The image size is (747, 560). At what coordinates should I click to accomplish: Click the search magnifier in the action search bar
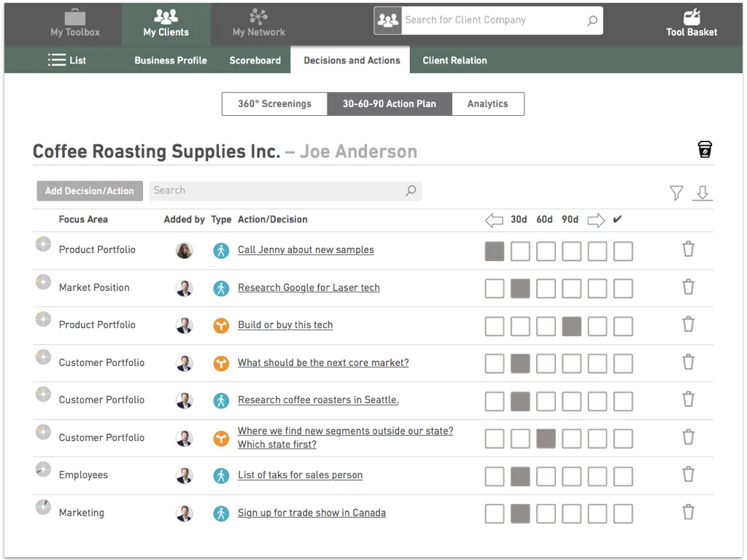[x=411, y=190]
